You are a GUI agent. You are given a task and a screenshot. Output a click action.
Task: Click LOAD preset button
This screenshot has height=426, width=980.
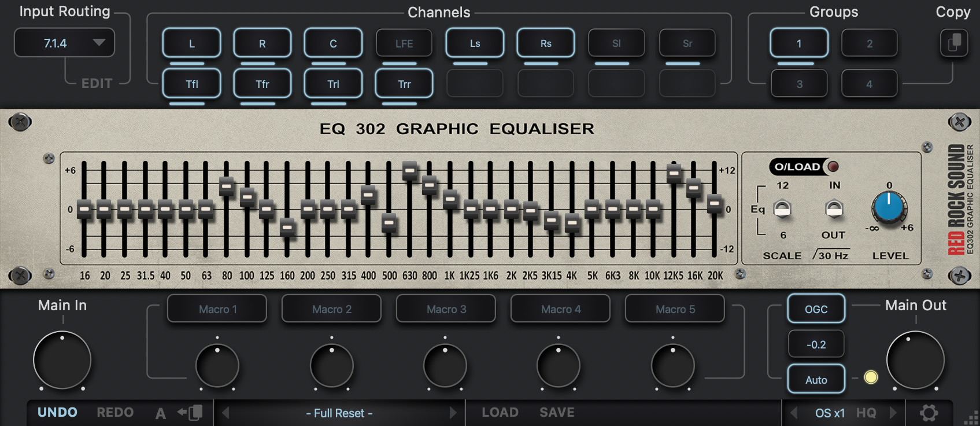(500, 412)
